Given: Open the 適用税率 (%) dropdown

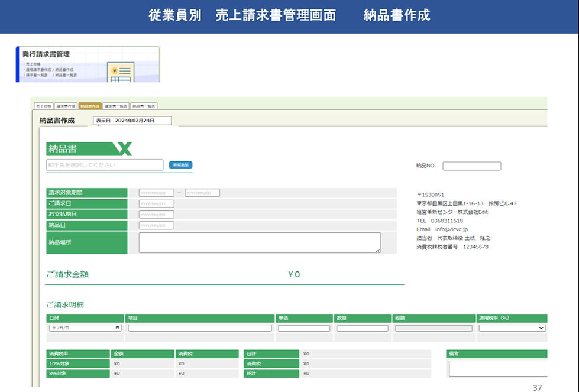Looking at the screenshot, I should pyautogui.click(x=512, y=328).
